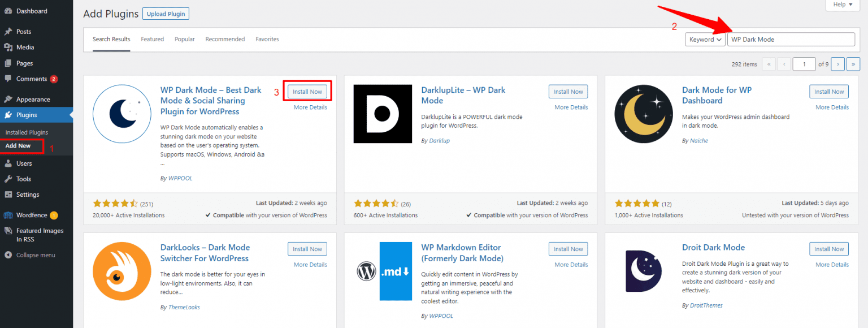This screenshot has width=868, height=328.
Task: Click the WPPOOL author link under WP Dark Mode
Action: [180, 178]
